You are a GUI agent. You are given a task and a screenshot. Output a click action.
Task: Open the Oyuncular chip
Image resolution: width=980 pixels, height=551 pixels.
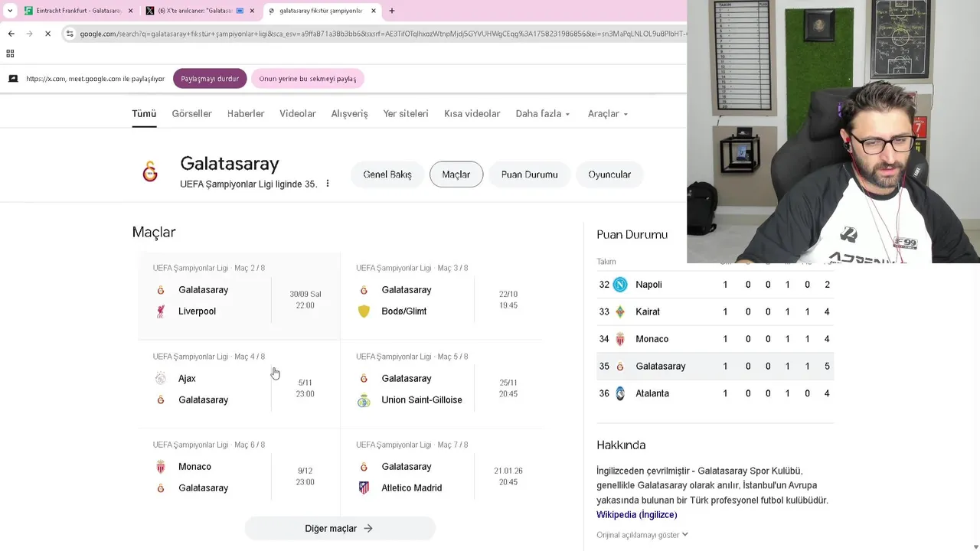609,174
